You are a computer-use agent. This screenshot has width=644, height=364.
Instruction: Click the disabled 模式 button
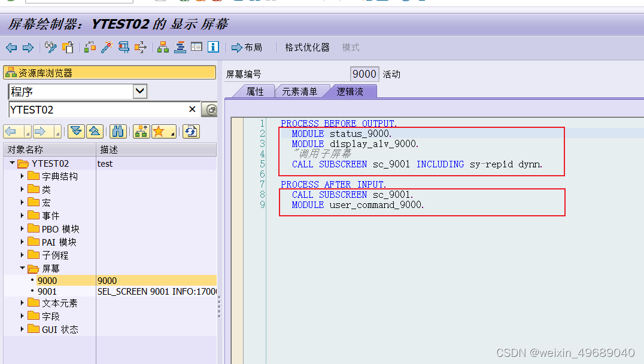(x=351, y=47)
